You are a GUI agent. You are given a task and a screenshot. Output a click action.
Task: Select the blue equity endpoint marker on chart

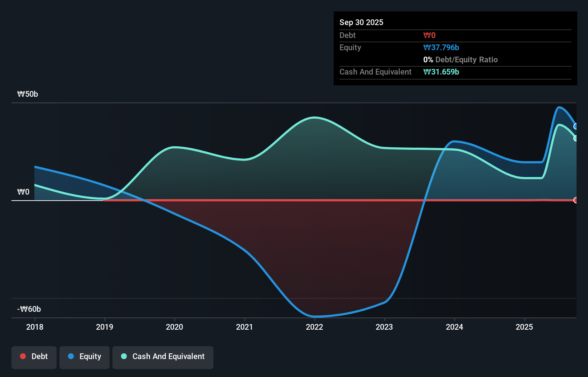pyautogui.click(x=575, y=126)
